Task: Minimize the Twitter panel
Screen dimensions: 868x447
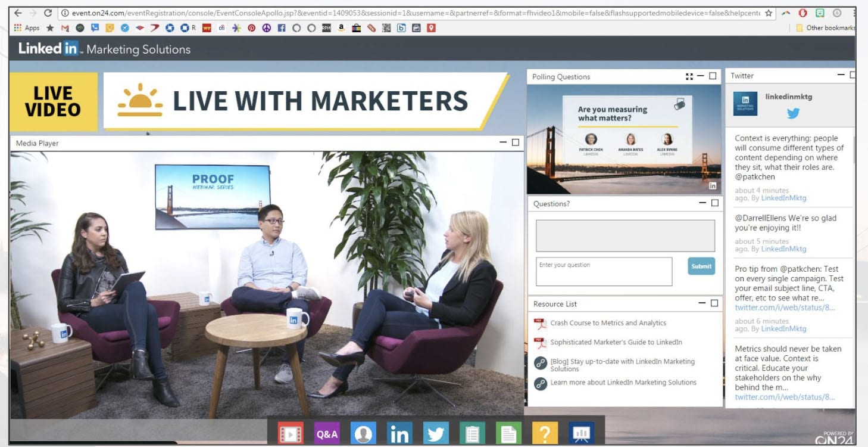Action: click(x=841, y=75)
